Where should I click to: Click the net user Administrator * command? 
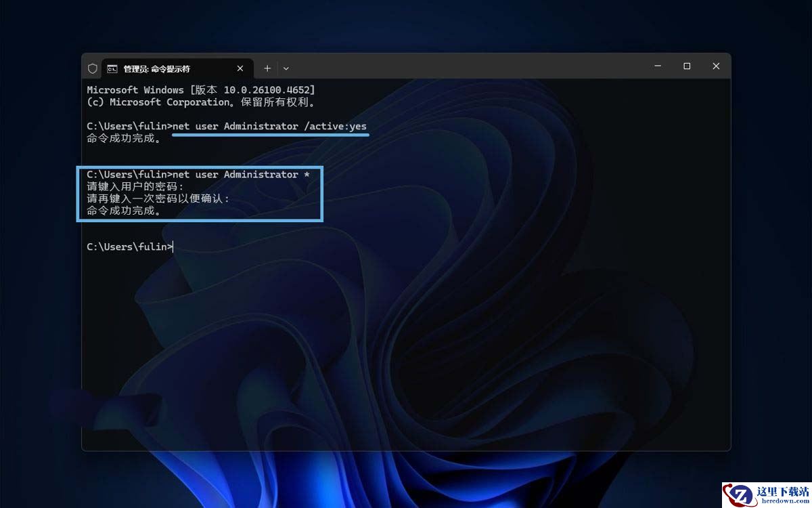[x=242, y=175]
